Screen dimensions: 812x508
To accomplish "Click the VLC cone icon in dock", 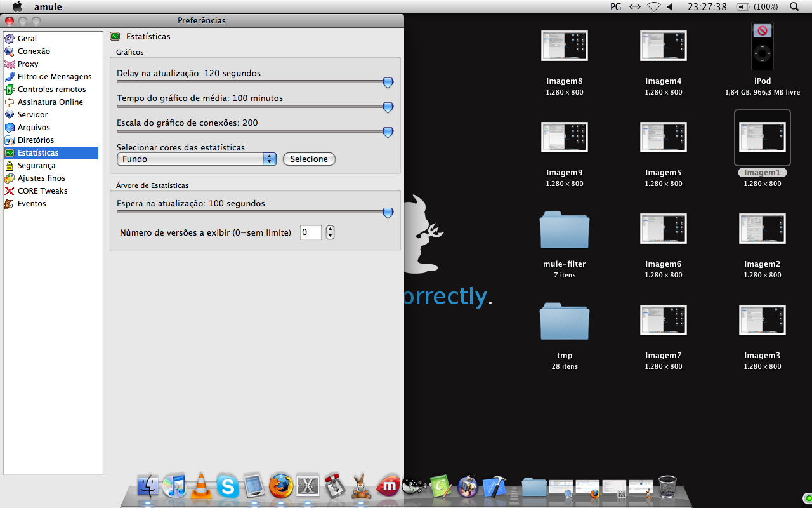I will coord(202,486).
